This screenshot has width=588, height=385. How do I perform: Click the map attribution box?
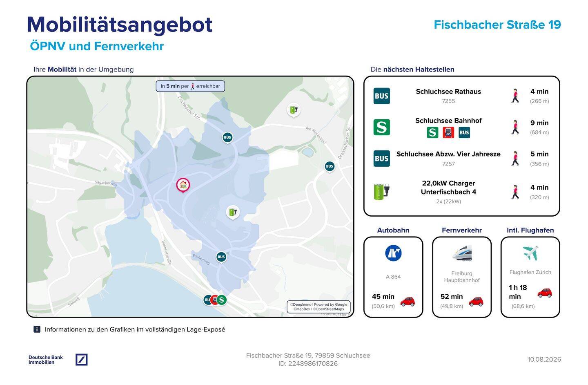coord(318,307)
